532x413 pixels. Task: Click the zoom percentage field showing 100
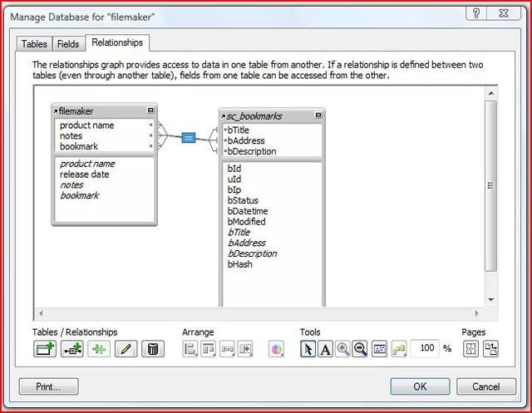[x=425, y=348]
